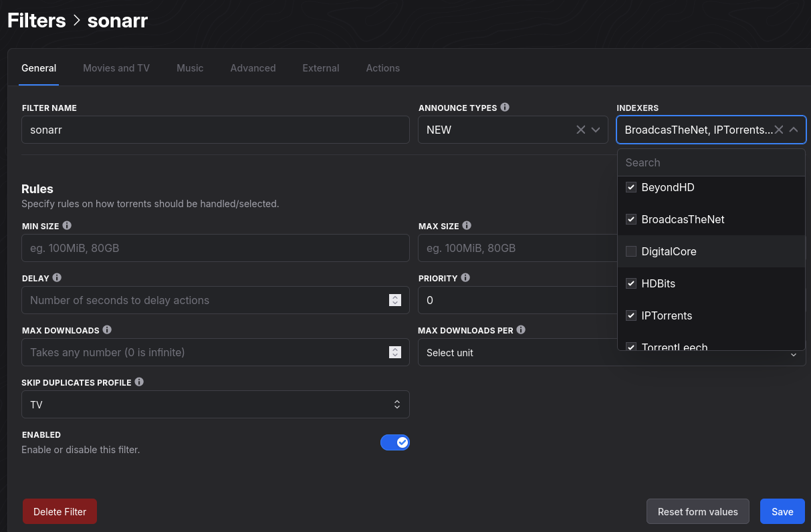Click the Priority info icon
The width and height of the screenshot is (811, 532).
465,277
